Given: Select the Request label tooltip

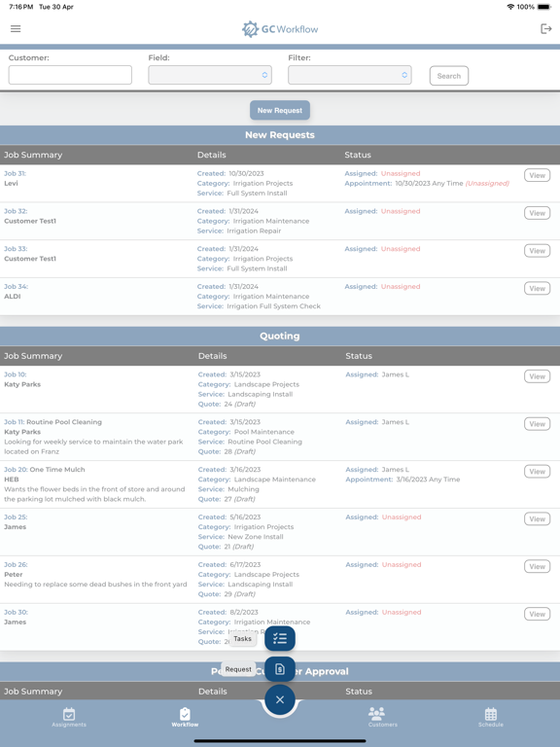Looking at the screenshot, I should (238, 669).
